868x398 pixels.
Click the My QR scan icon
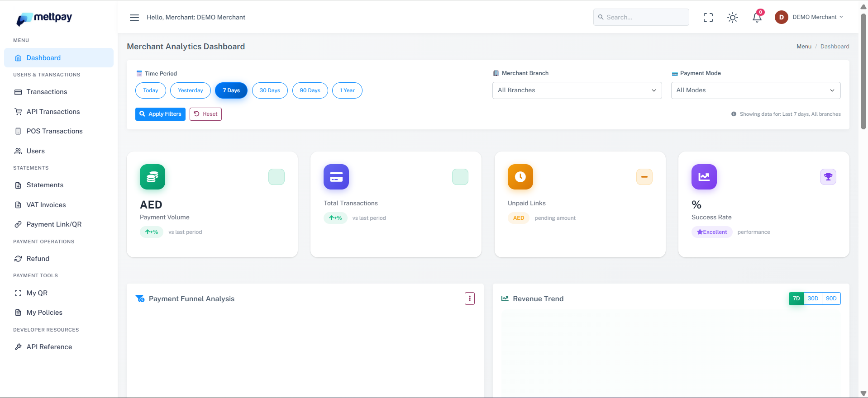coord(18,293)
